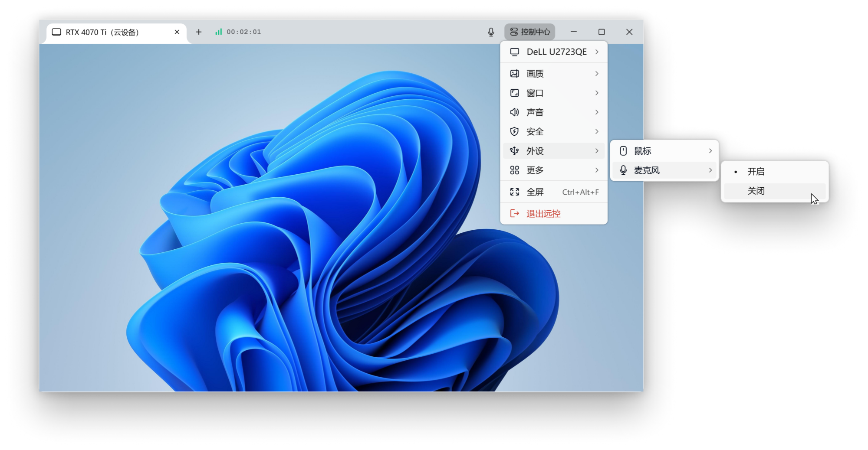Select 开启 to enable the microphone
The height and width of the screenshot is (450, 868).
click(x=775, y=172)
